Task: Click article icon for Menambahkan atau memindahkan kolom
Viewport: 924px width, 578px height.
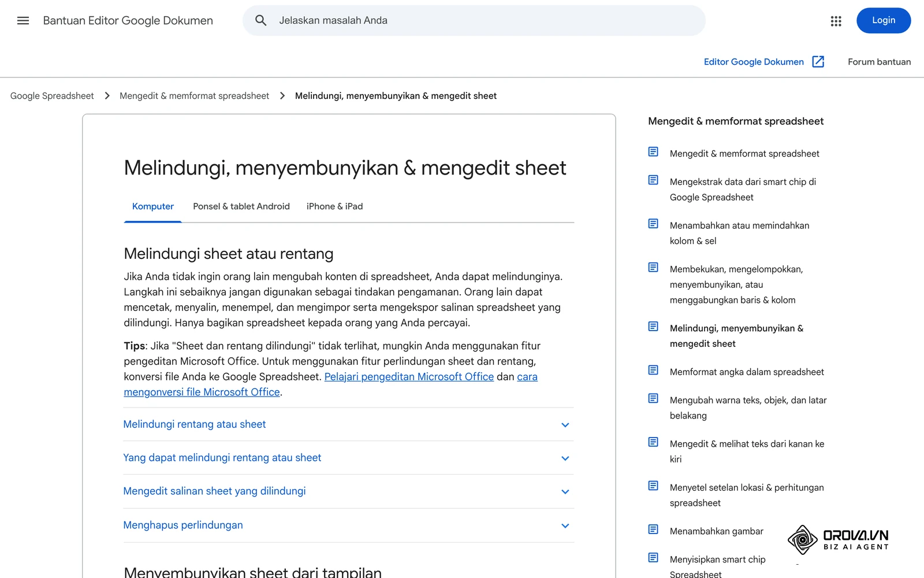Action: pyautogui.click(x=653, y=224)
